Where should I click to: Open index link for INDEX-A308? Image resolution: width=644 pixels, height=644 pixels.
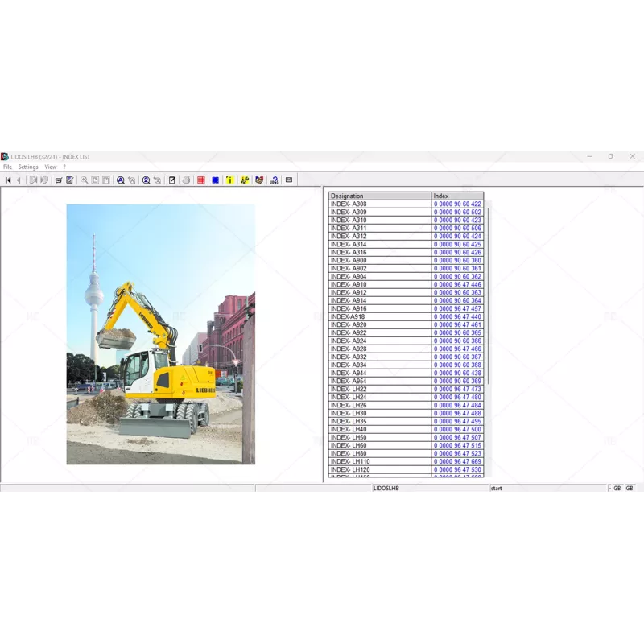[457, 204]
